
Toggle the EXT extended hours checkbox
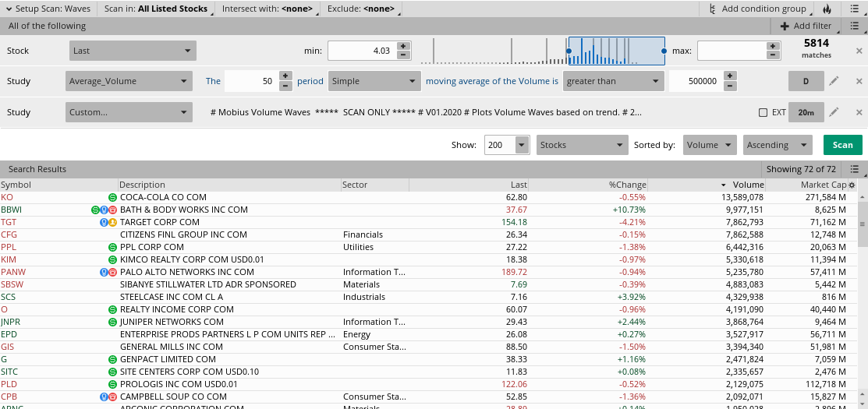coord(763,112)
